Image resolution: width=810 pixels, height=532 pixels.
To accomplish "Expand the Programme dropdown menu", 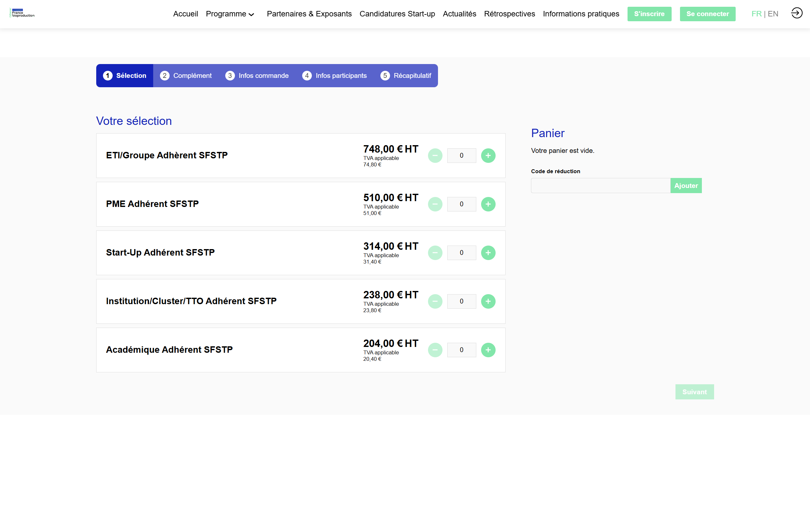I will pyautogui.click(x=230, y=14).
